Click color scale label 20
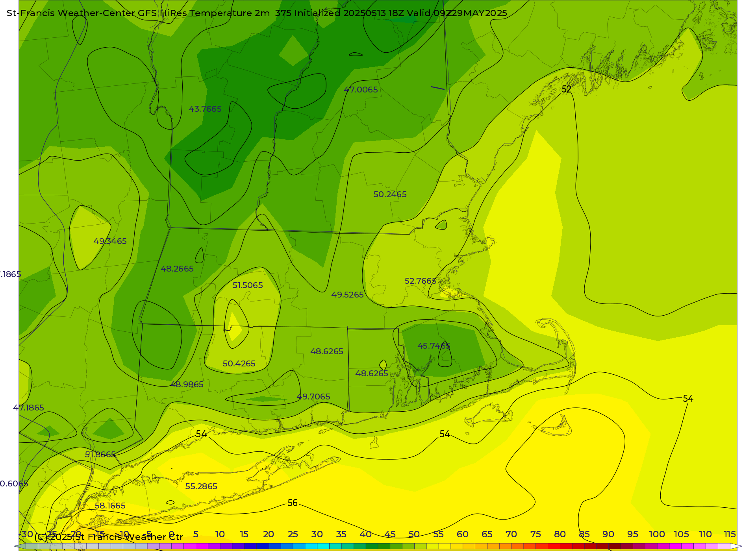Screen dimensions: 756x551 [x=269, y=534]
